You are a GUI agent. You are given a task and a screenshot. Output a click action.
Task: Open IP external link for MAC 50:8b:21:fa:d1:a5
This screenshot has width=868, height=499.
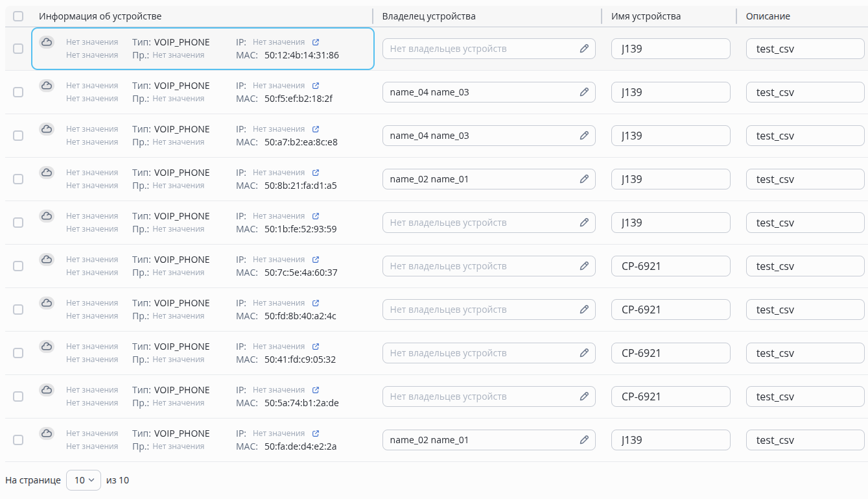pyautogui.click(x=316, y=173)
